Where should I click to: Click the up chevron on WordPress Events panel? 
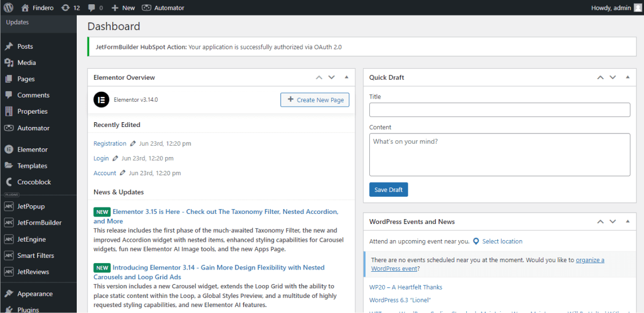pos(600,221)
